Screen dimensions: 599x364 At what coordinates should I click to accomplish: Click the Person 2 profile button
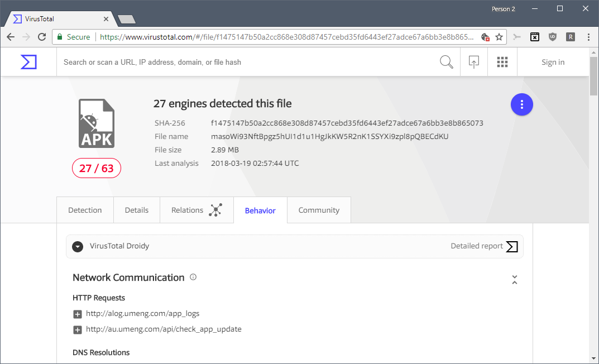(x=503, y=9)
